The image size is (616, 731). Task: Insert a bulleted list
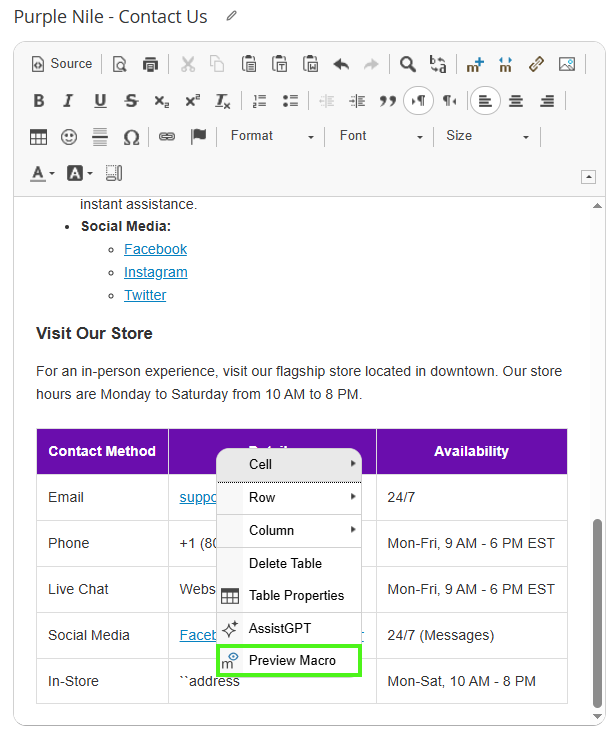point(290,101)
